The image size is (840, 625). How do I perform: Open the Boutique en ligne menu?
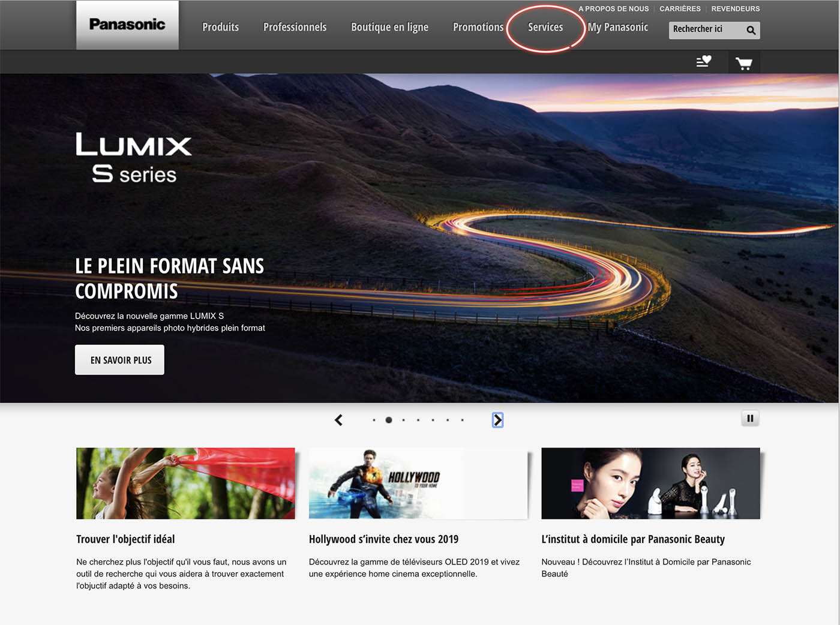(x=389, y=28)
